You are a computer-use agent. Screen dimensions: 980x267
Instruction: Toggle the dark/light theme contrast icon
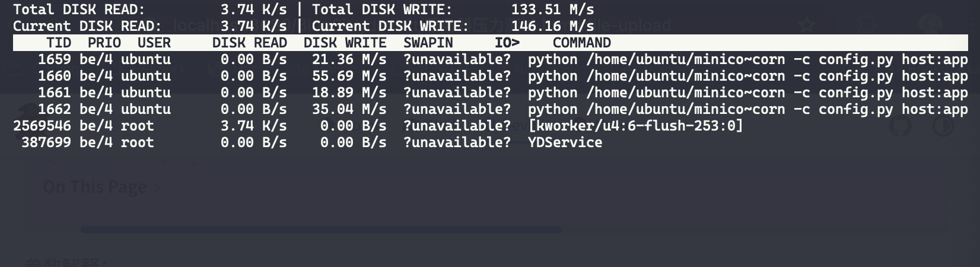point(943,126)
